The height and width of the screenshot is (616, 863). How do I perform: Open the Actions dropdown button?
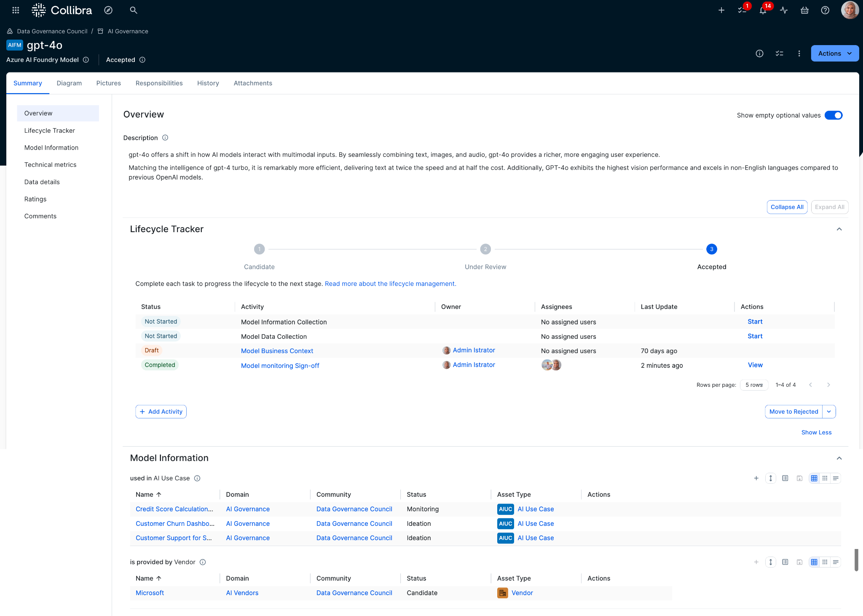tap(835, 54)
